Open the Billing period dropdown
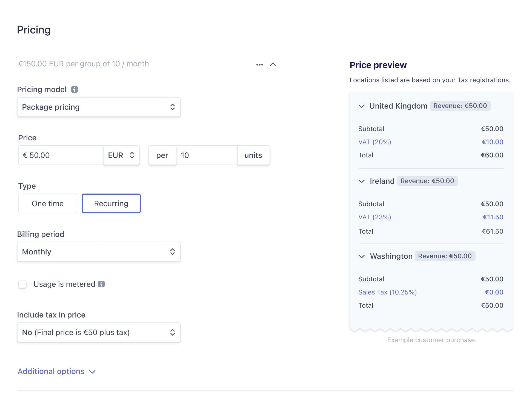The image size is (532, 397). click(x=99, y=251)
